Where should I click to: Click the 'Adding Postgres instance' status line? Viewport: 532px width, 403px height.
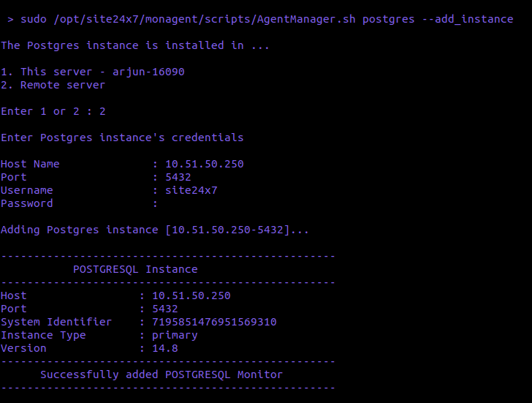(x=155, y=230)
